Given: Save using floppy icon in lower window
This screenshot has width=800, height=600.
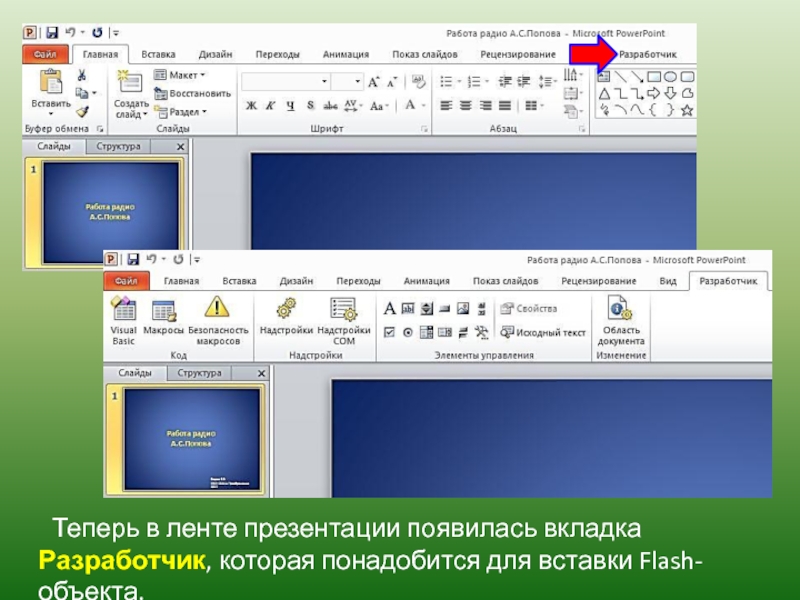Looking at the screenshot, I should coord(133,259).
